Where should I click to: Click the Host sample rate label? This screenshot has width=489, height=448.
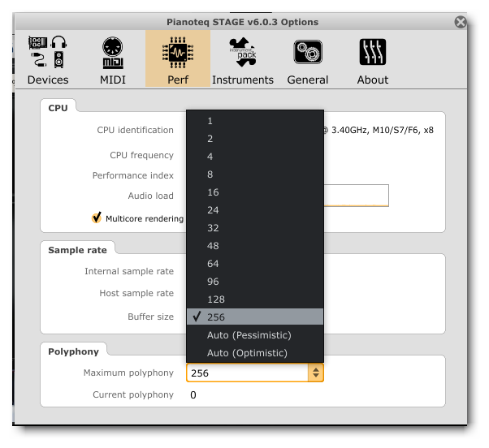coord(136,293)
